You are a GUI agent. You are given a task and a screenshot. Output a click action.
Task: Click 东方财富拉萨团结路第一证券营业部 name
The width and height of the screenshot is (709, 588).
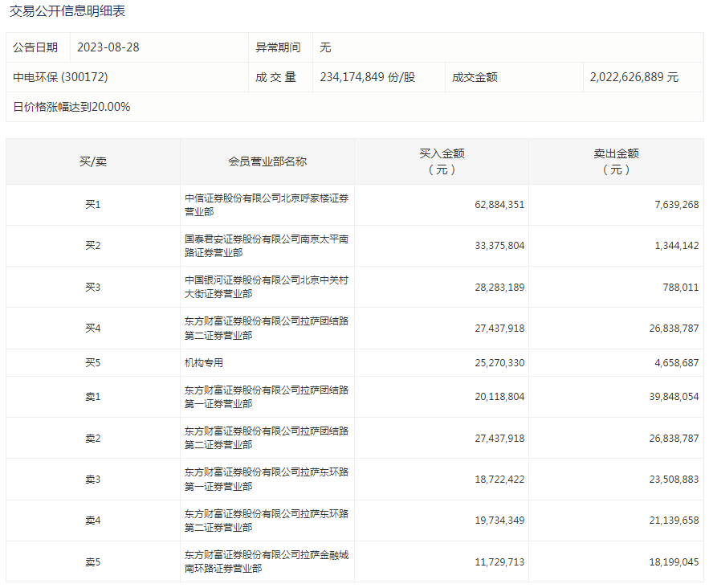pyautogui.click(x=267, y=397)
